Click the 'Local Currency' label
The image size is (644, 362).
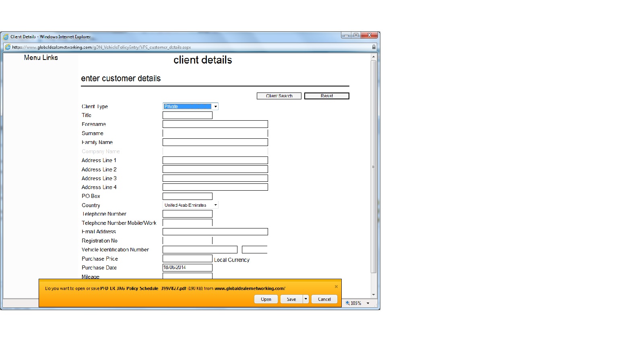232,260
